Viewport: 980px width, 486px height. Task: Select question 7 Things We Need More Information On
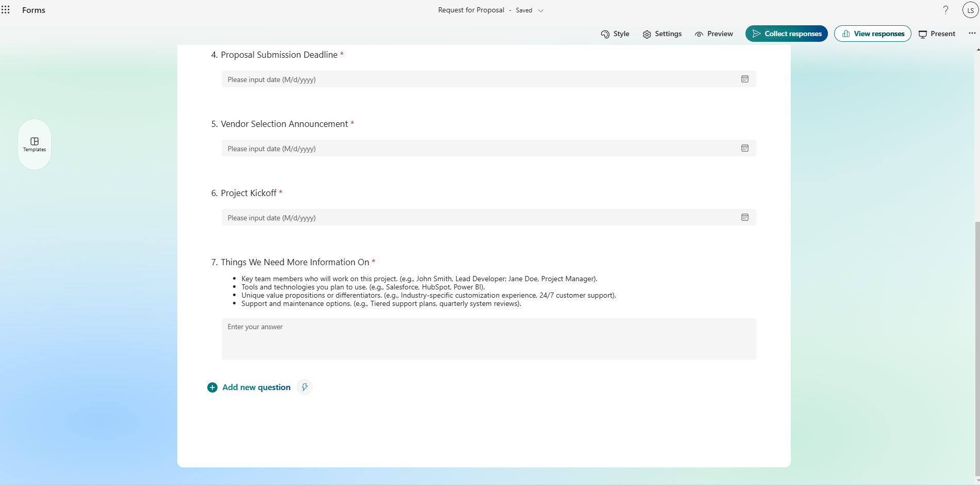[x=295, y=262]
